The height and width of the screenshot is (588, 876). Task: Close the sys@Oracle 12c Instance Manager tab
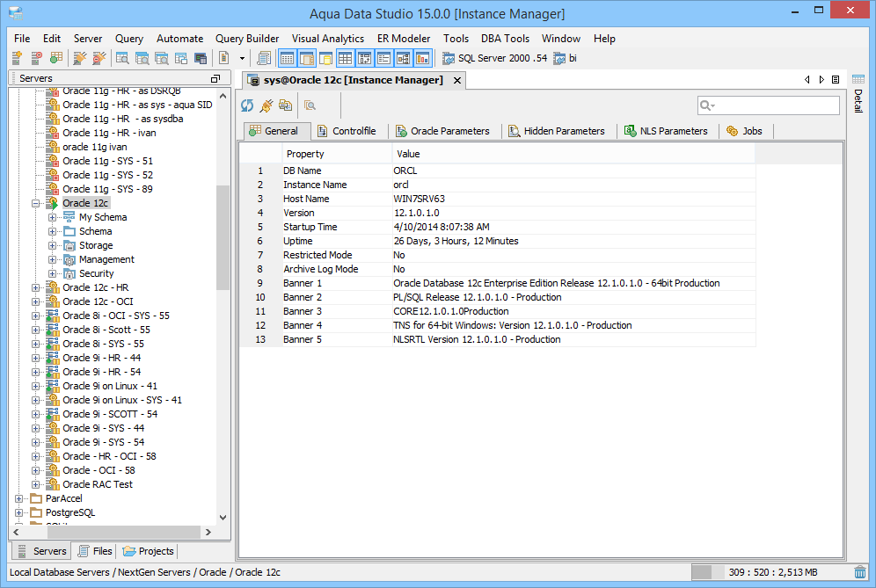(457, 80)
